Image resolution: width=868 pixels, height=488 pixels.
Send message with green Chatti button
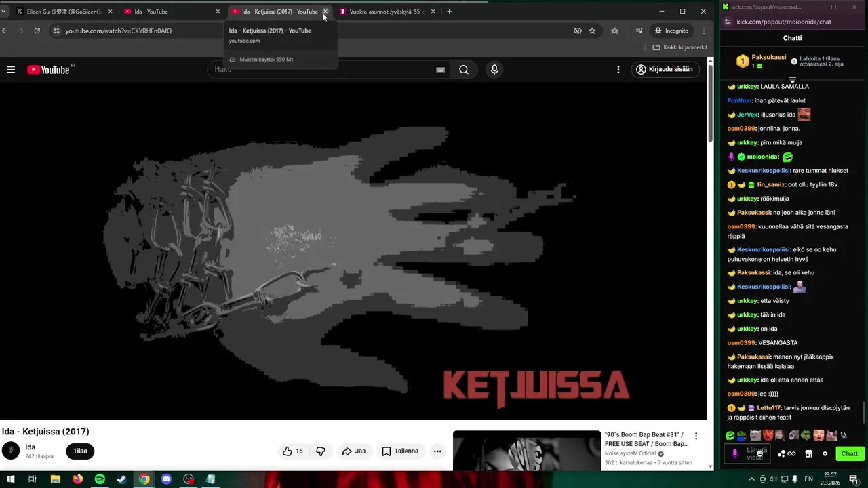(x=850, y=454)
